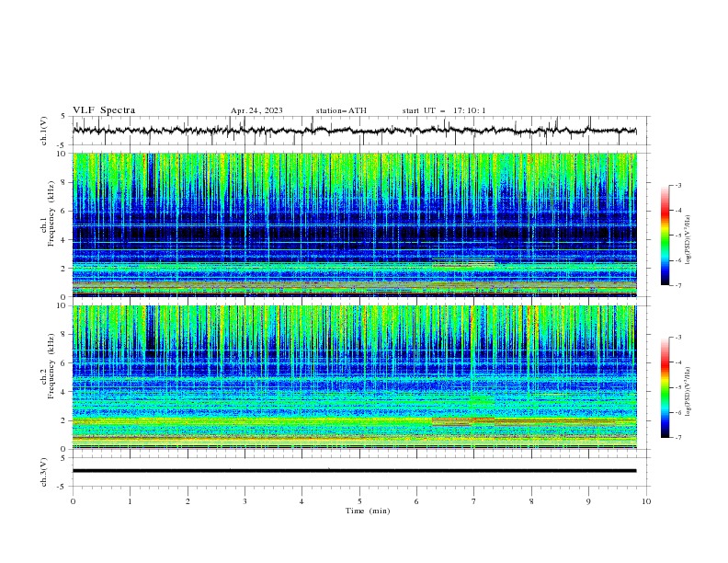728x563 pixels.
Task: Click the ch.2 colorbar 'log(PSD)(V²/Hz)' label
Action: click(x=688, y=391)
